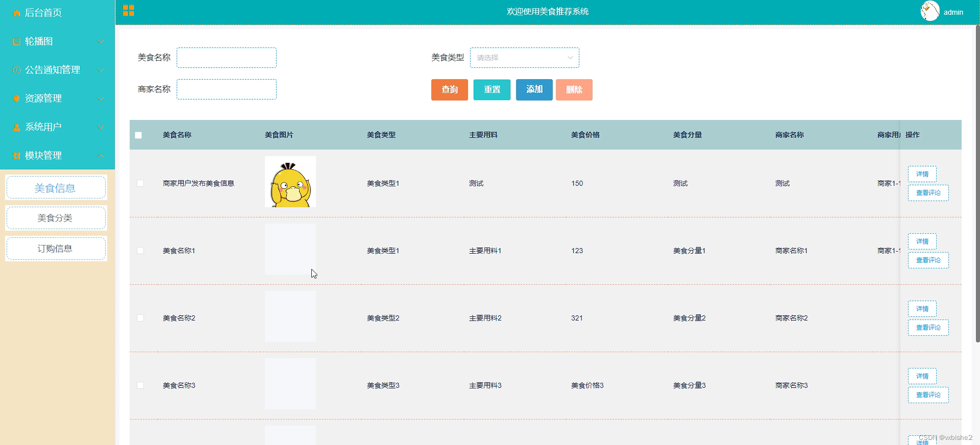This screenshot has width=980, height=445.
Task: Focus the 商家名称 search input
Action: pyautogui.click(x=227, y=89)
